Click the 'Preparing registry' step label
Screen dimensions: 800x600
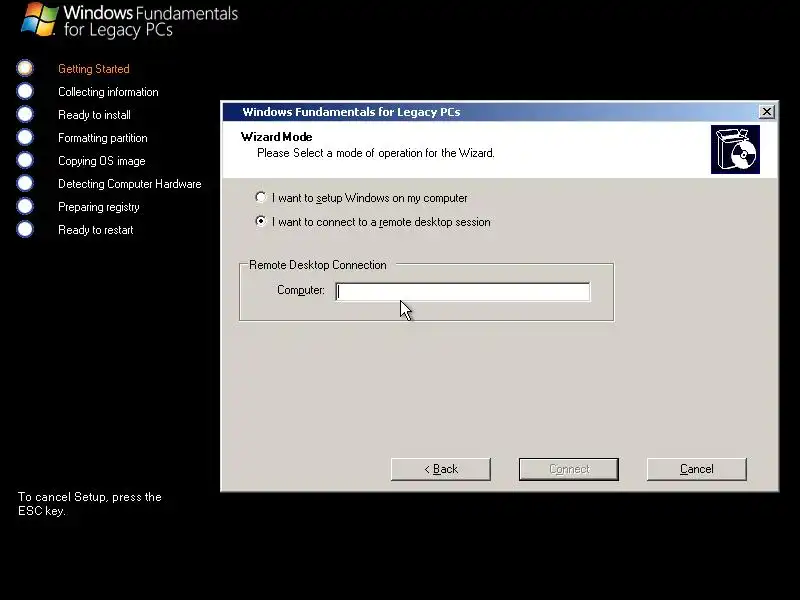98,207
